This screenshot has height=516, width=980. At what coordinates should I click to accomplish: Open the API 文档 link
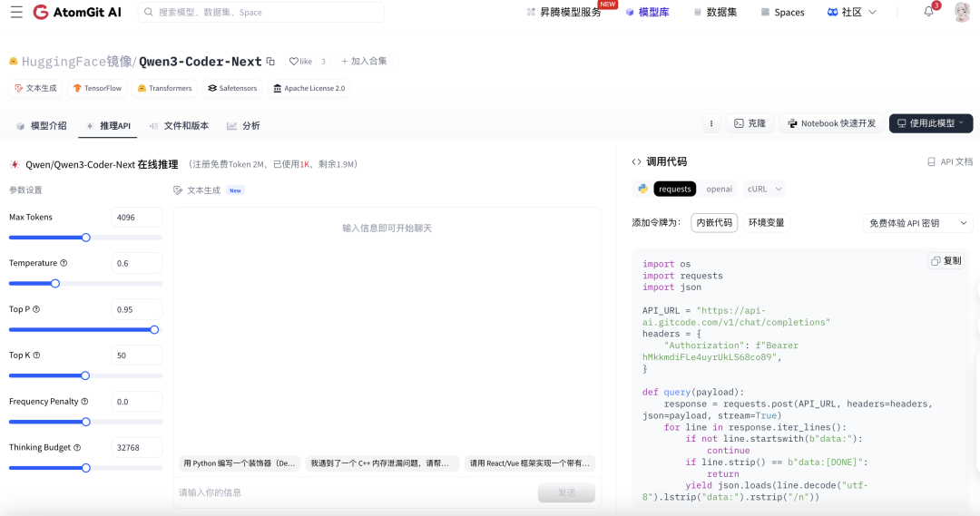950,161
